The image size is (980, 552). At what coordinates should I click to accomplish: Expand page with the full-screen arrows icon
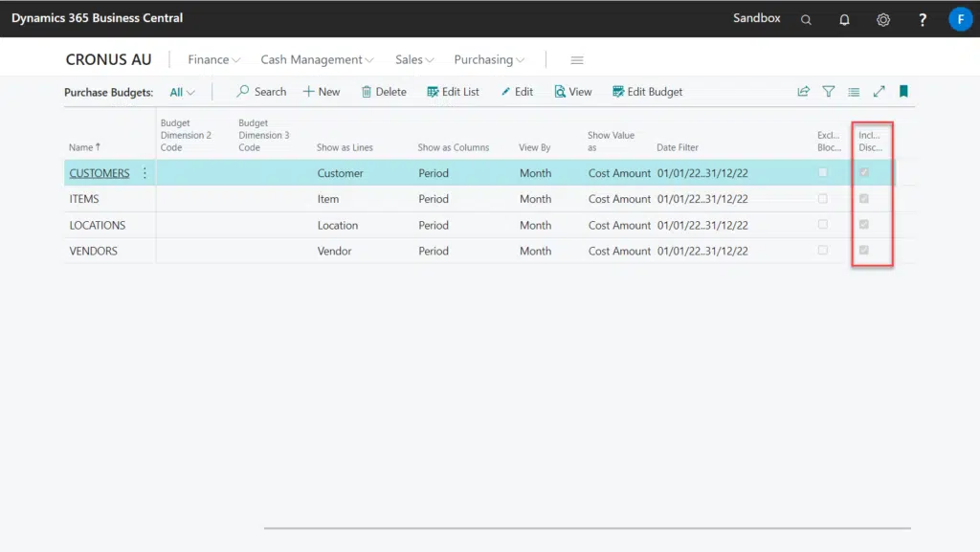[879, 92]
